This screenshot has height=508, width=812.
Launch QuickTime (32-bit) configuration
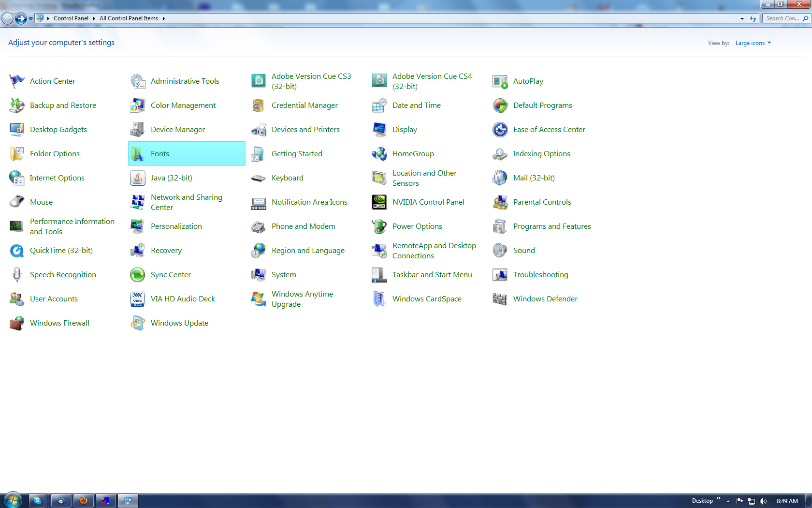pos(61,250)
